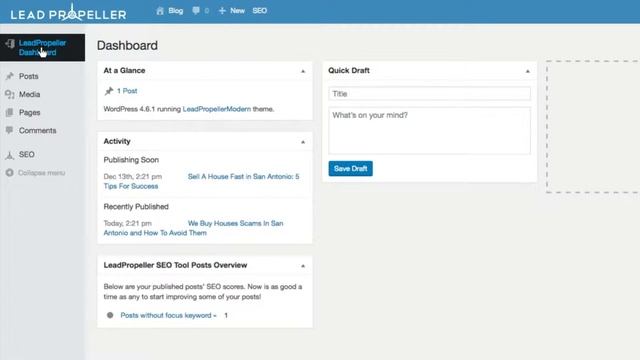This screenshot has width=640, height=360.
Task: Open Posts without focus keyword link
Action: tap(168, 315)
